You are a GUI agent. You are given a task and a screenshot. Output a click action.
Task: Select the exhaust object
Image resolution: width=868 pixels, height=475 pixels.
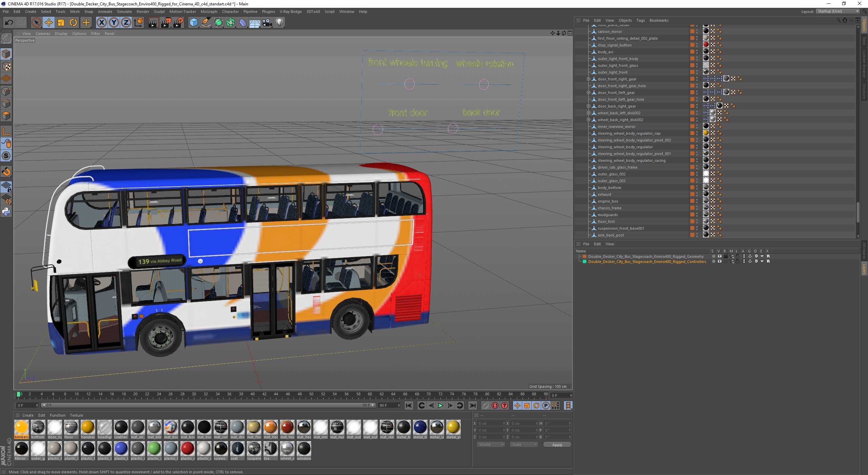tap(604, 194)
